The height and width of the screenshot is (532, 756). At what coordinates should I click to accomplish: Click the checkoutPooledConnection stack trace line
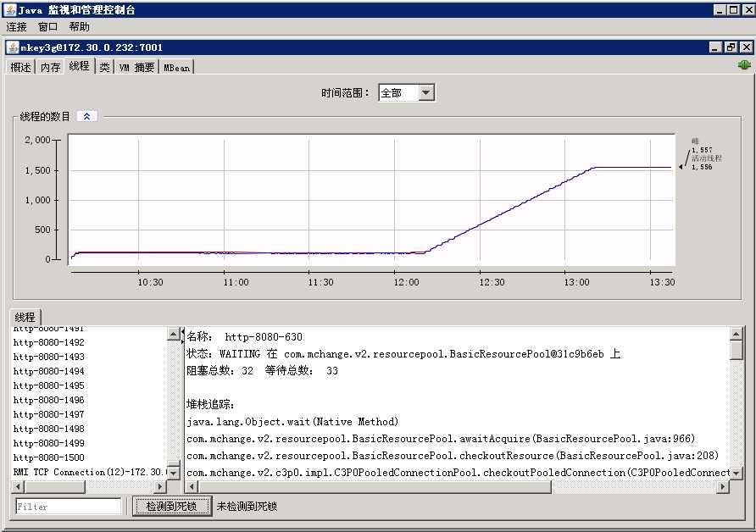[458, 472]
